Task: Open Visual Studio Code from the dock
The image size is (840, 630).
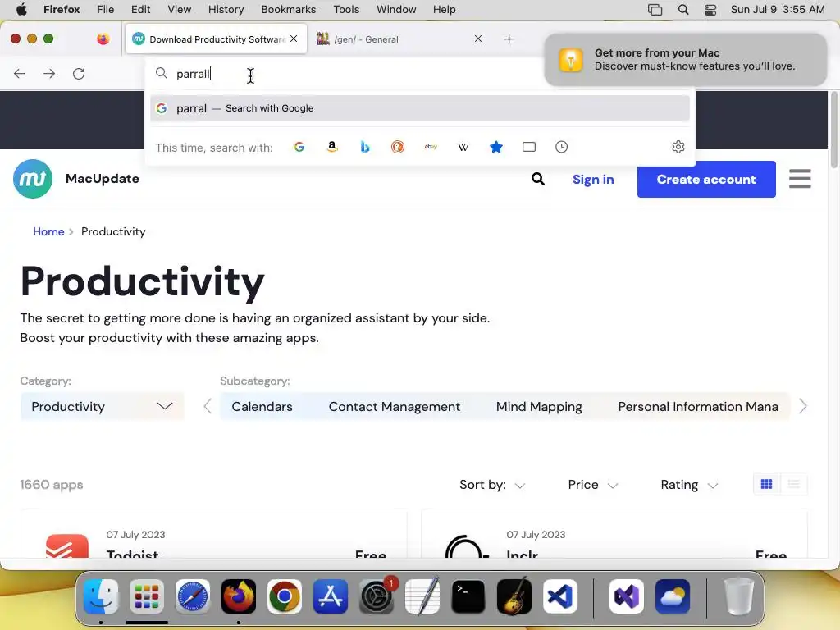Action: click(560, 596)
